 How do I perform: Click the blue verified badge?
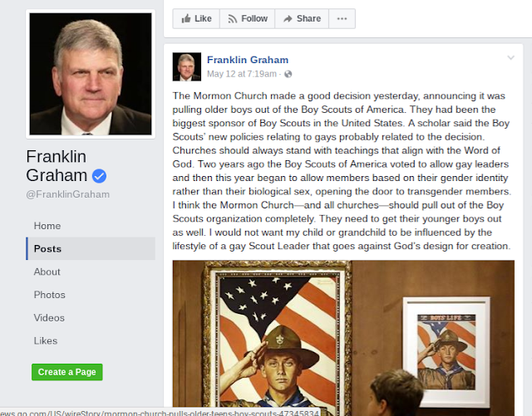pos(100,176)
